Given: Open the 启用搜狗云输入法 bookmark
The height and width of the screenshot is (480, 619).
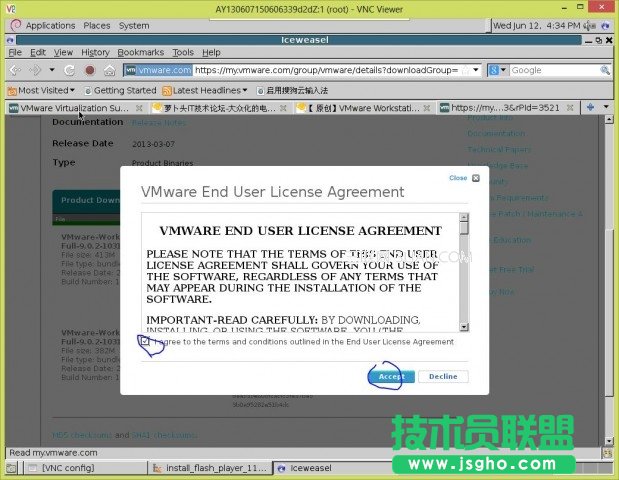Looking at the screenshot, I should click(292, 90).
